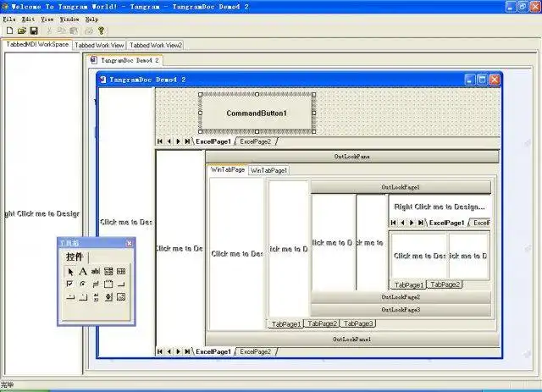This screenshot has height=392, width=542.
Task: Go to next sheet in strip below CommandButton1
Action: click(x=178, y=141)
